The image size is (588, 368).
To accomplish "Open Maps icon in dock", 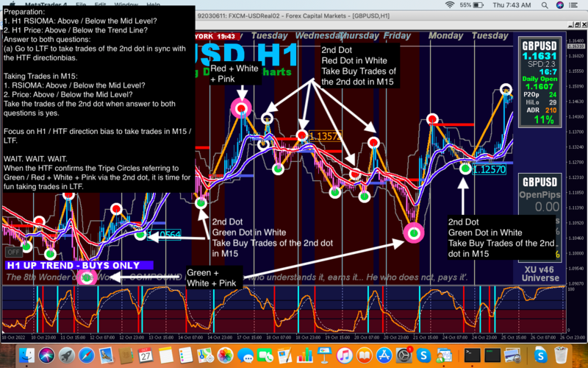I will tap(205, 355).
